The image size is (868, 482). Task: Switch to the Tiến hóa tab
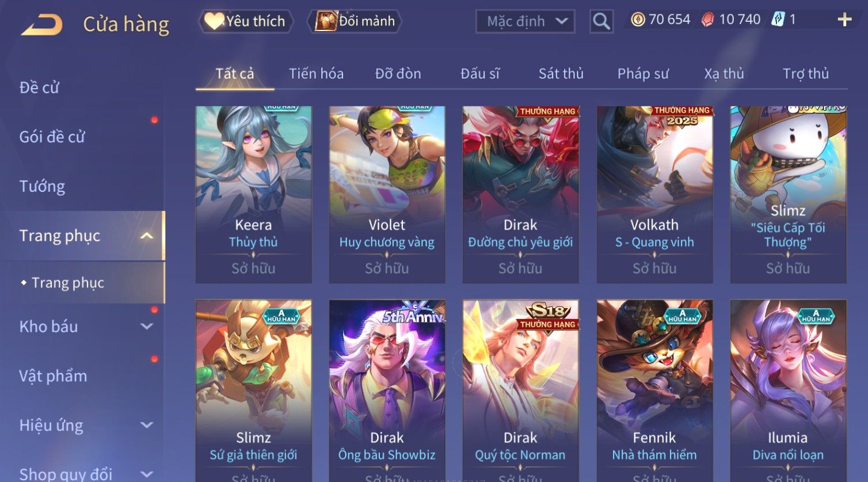[316, 74]
